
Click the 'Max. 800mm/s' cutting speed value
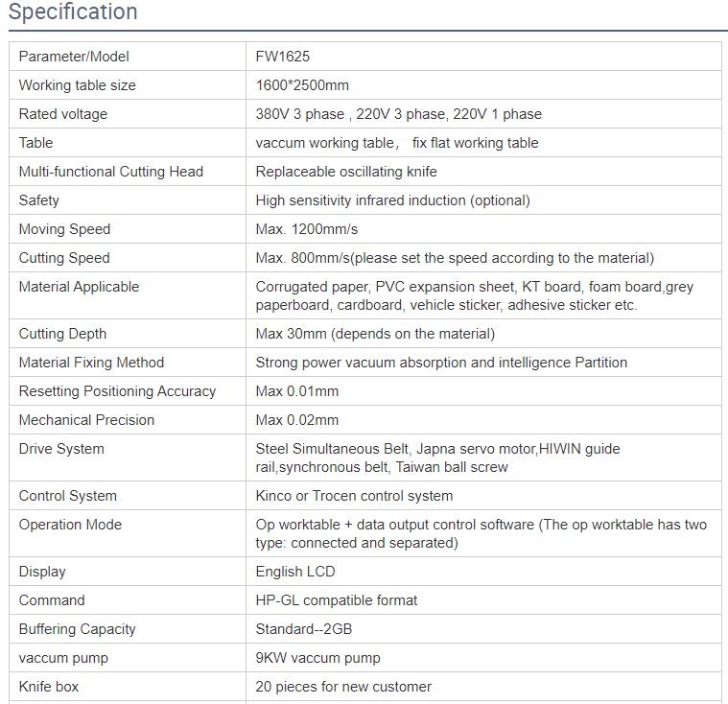click(x=303, y=258)
